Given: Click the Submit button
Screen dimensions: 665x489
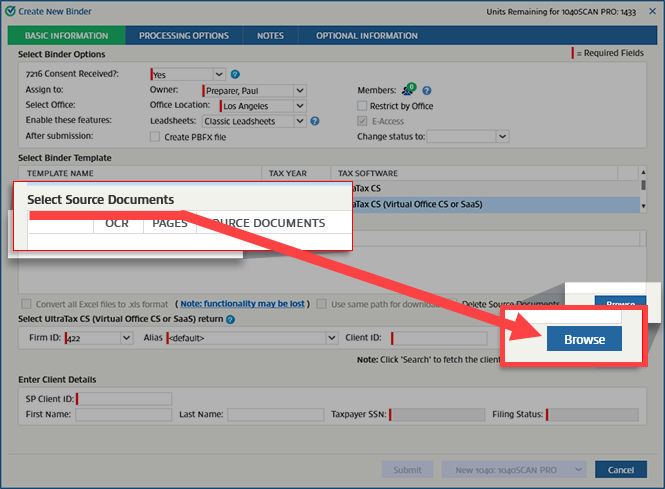Looking at the screenshot, I should (407, 469).
